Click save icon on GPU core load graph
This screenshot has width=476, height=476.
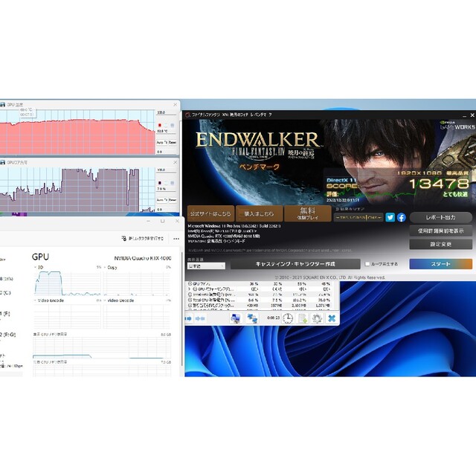pyautogui.click(x=3, y=162)
